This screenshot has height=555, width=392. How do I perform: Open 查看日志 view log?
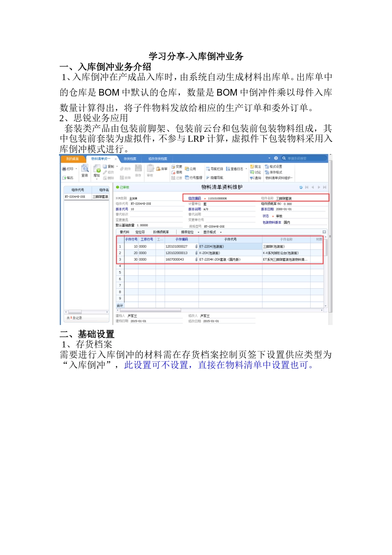[234, 169]
